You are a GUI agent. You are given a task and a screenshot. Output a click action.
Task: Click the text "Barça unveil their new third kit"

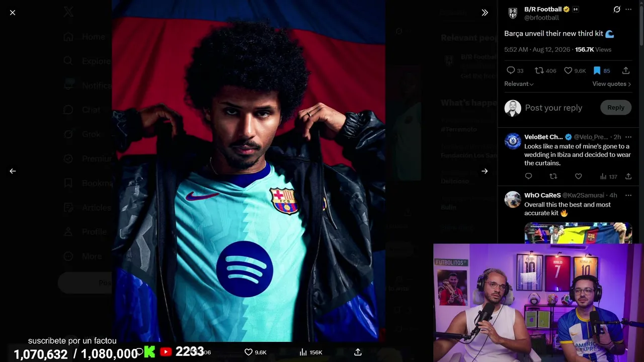(553, 34)
